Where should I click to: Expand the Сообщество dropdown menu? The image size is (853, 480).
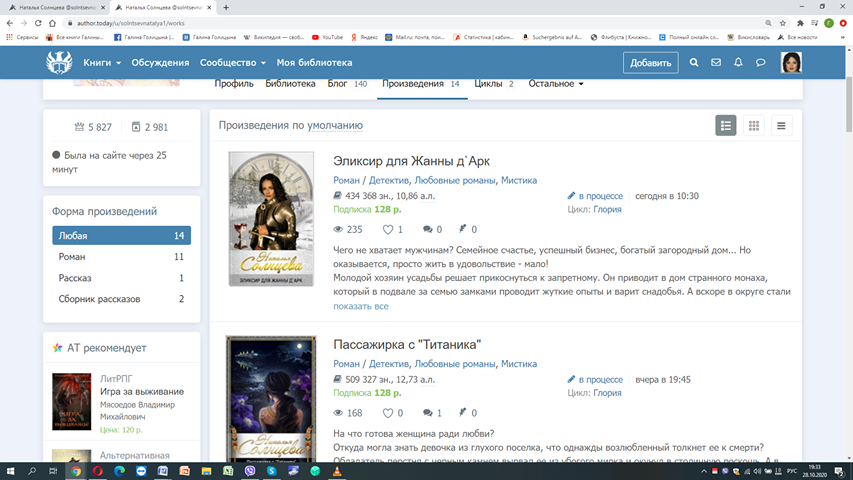coord(232,63)
